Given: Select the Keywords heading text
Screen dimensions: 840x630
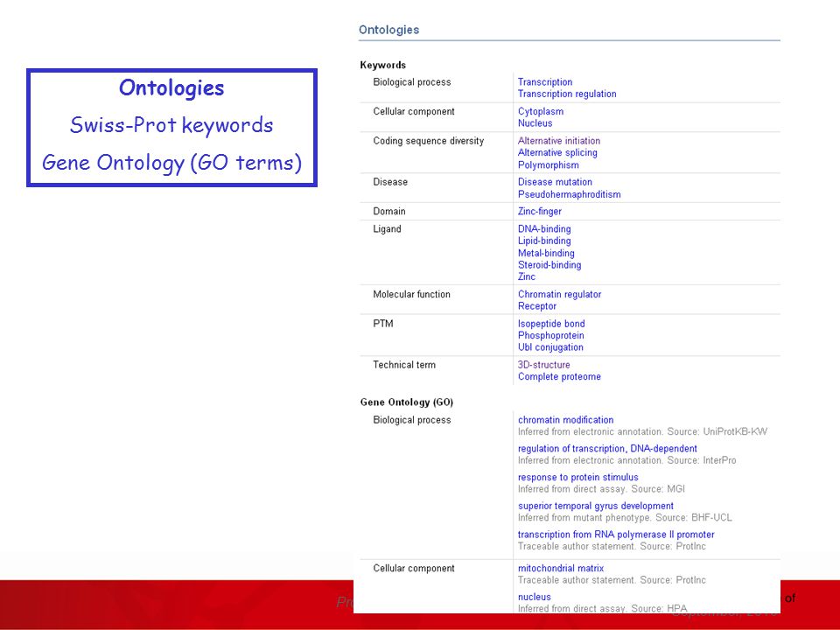Looking at the screenshot, I should (x=383, y=66).
